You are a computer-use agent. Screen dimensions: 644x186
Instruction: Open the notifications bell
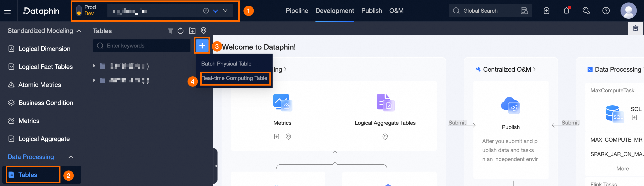[x=566, y=11]
